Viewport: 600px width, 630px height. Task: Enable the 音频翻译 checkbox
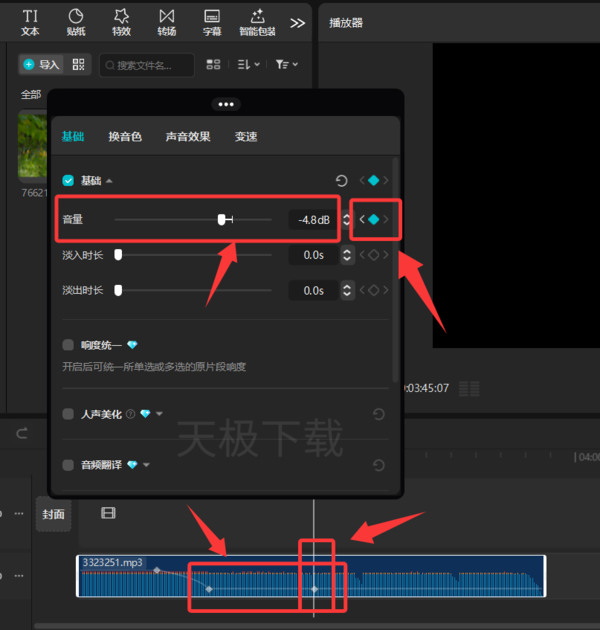(68, 465)
